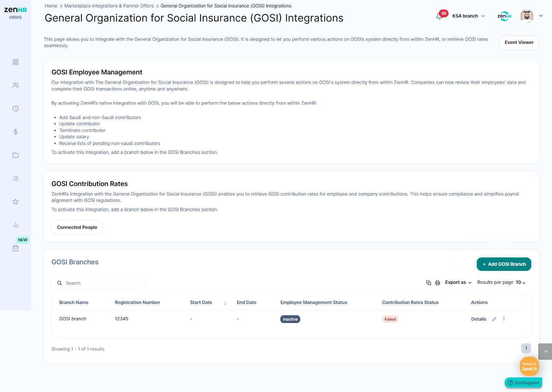The width and height of the screenshot is (552, 392).
Task: Open the Event Viewer
Action: tap(519, 42)
